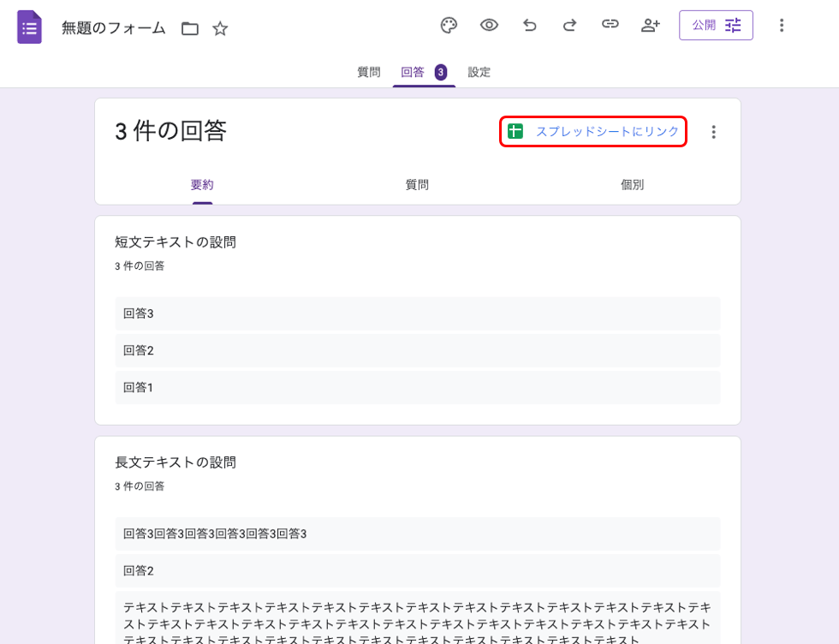
Task: Move the form to a folder
Action: point(189,28)
